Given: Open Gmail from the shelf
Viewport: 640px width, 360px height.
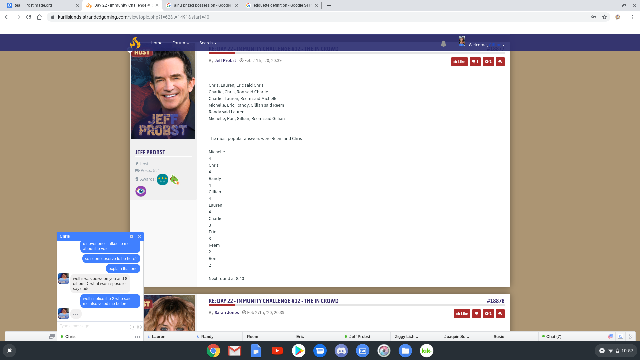Looking at the screenshot, I should coord(234,351).
